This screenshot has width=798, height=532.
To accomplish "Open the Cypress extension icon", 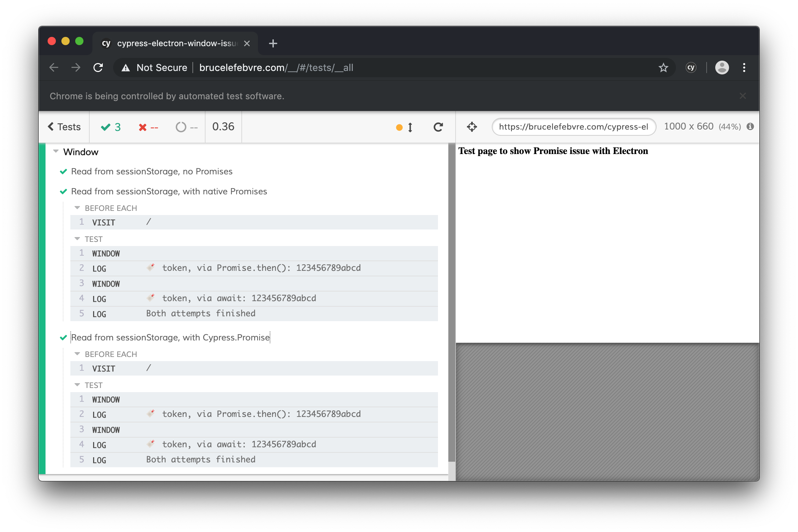I will [691, 68].
